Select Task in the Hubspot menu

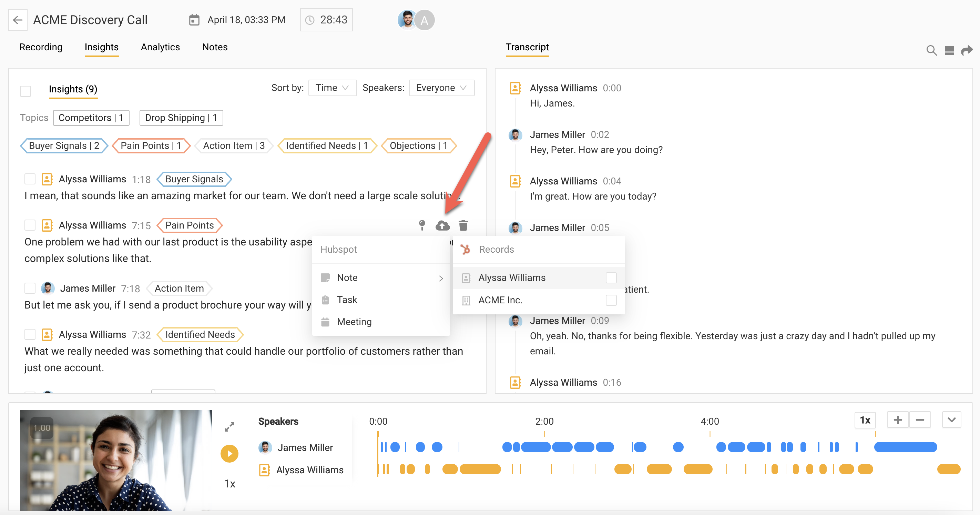(347, 300)
